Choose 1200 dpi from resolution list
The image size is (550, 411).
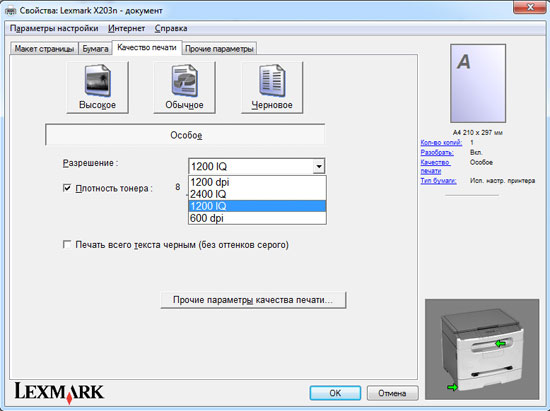[x=257, y=182]
